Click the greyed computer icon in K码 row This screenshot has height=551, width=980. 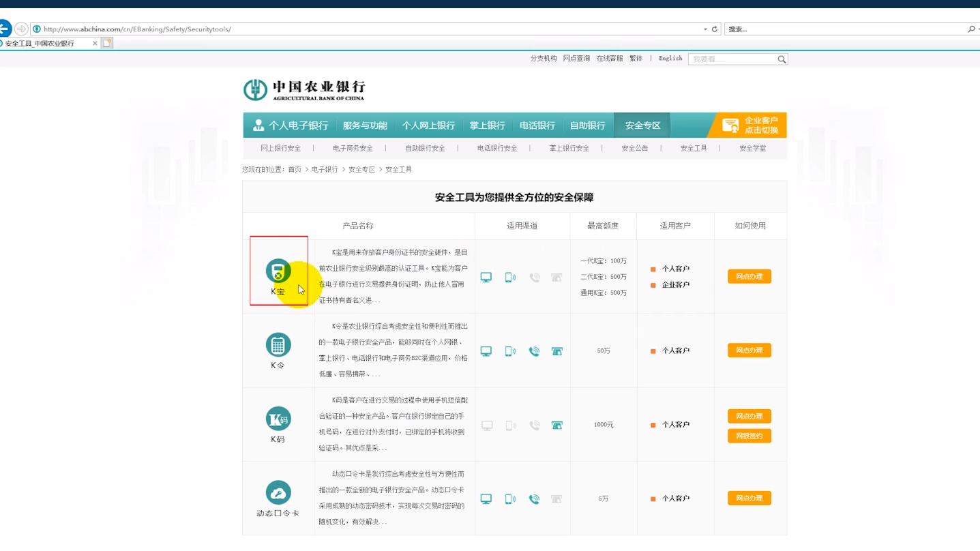(487, 426)
